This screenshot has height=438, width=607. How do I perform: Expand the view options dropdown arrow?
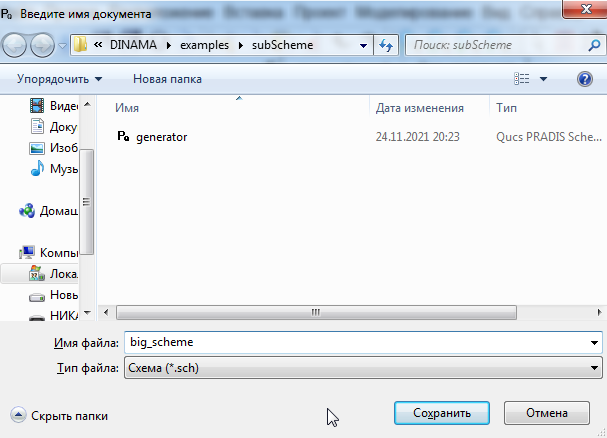pos(544,79)
